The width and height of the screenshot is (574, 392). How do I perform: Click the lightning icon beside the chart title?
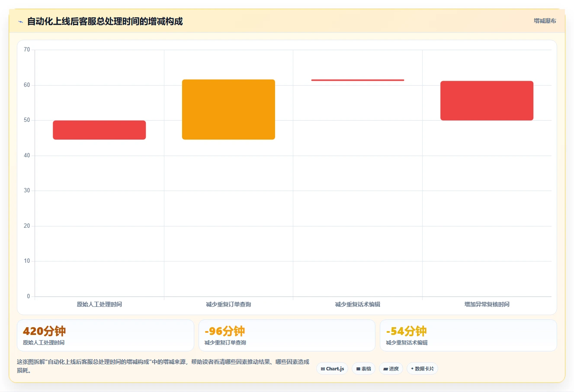20,22
